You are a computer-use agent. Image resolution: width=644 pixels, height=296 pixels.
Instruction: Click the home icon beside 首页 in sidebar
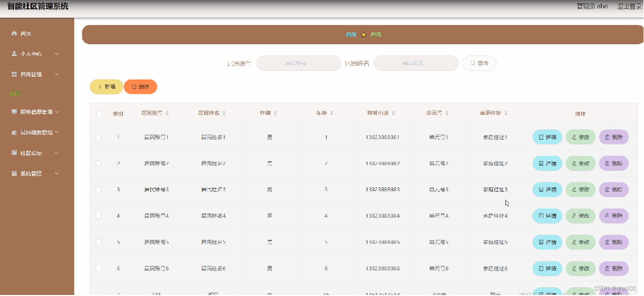coord(14,33)
